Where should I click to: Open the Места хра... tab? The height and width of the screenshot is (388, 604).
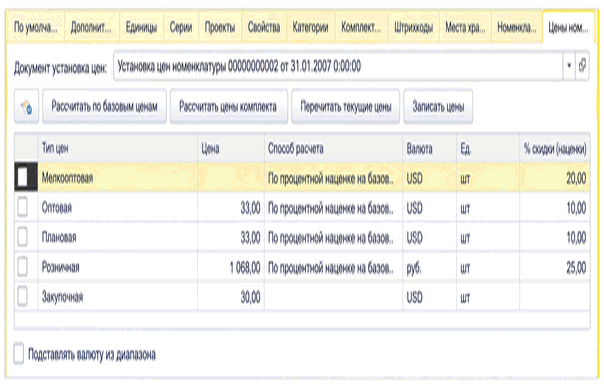pos(465,27)
